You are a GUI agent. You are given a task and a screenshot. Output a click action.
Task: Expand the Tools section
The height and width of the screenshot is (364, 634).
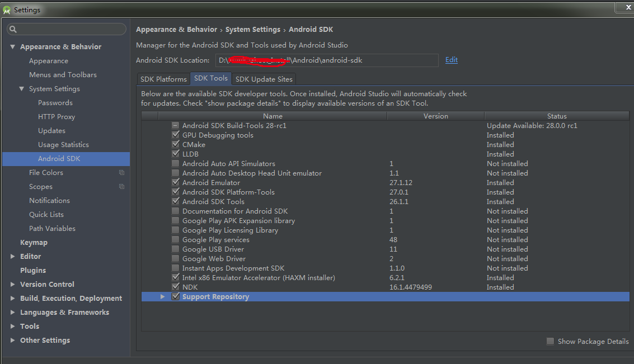12,326
